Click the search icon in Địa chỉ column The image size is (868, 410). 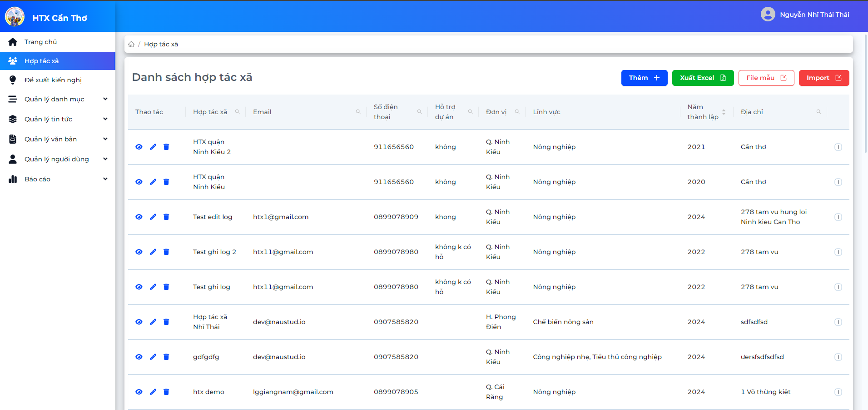(818, 112)
